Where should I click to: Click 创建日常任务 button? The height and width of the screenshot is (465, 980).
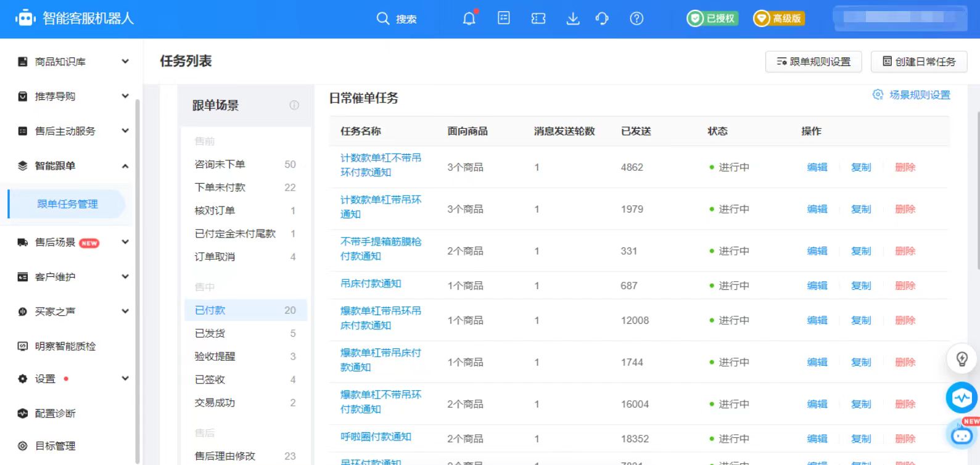coord(919,62)
